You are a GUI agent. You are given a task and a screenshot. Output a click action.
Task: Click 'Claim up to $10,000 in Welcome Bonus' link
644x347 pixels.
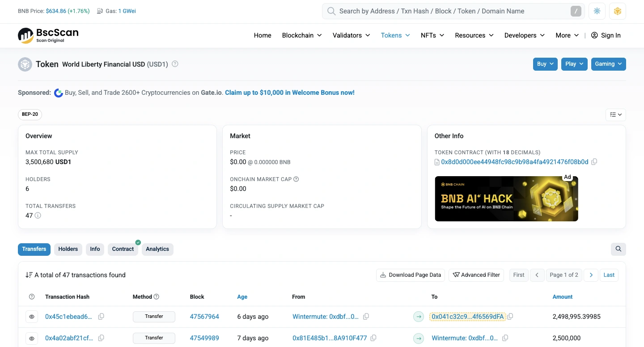pos(290,93)
